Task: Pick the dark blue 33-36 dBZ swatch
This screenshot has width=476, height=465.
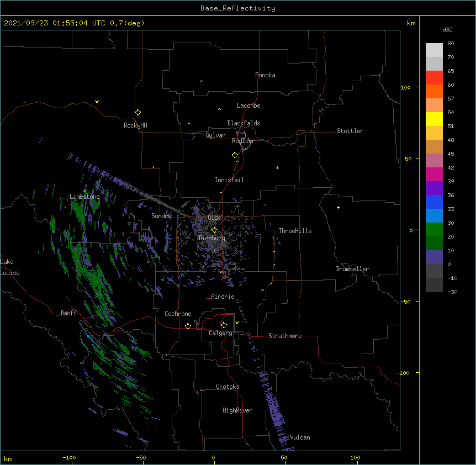Action: click(x=434, y=202)
